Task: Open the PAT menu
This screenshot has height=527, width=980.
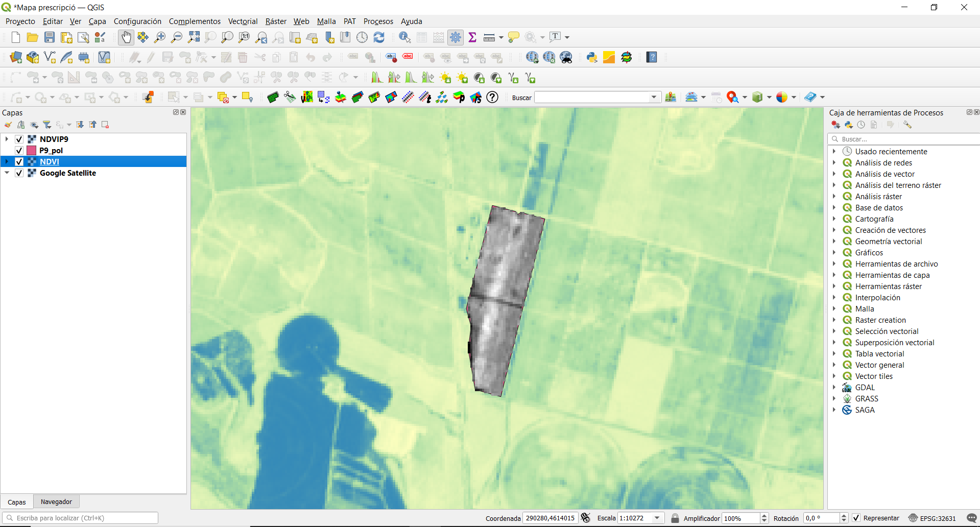Action: 349,21
